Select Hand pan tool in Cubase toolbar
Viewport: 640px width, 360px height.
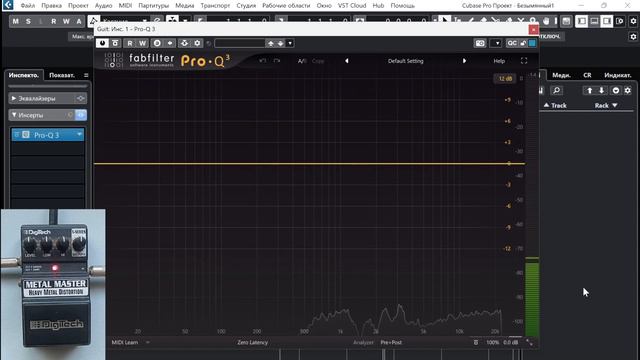click(546, 21)
